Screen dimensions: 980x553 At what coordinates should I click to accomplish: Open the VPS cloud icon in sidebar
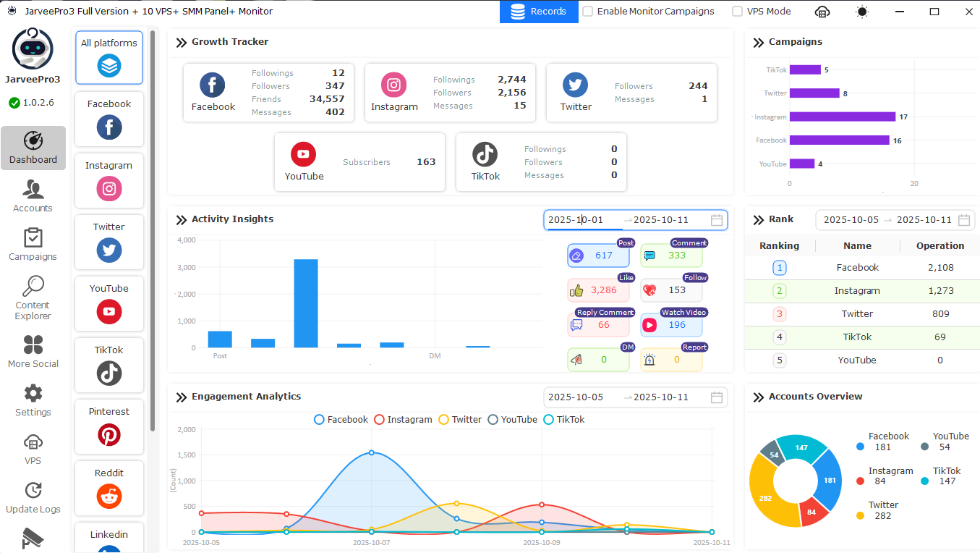click(33, 448)
